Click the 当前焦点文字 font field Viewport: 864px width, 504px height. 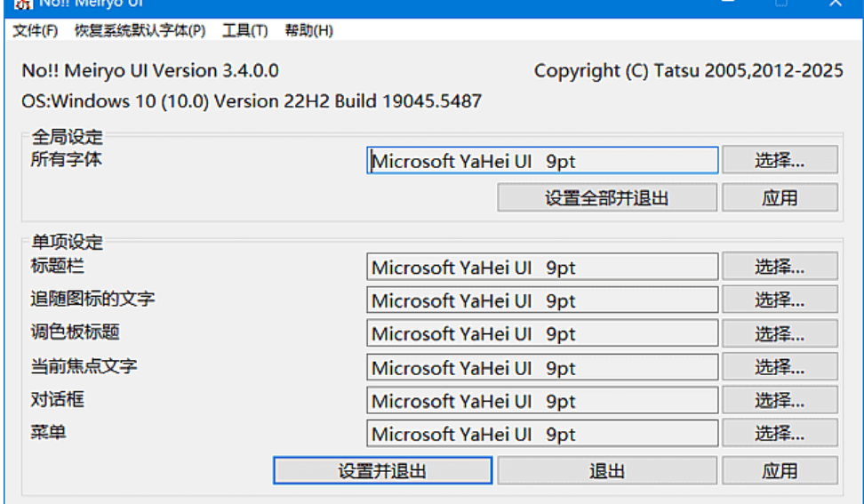point(542,367)
